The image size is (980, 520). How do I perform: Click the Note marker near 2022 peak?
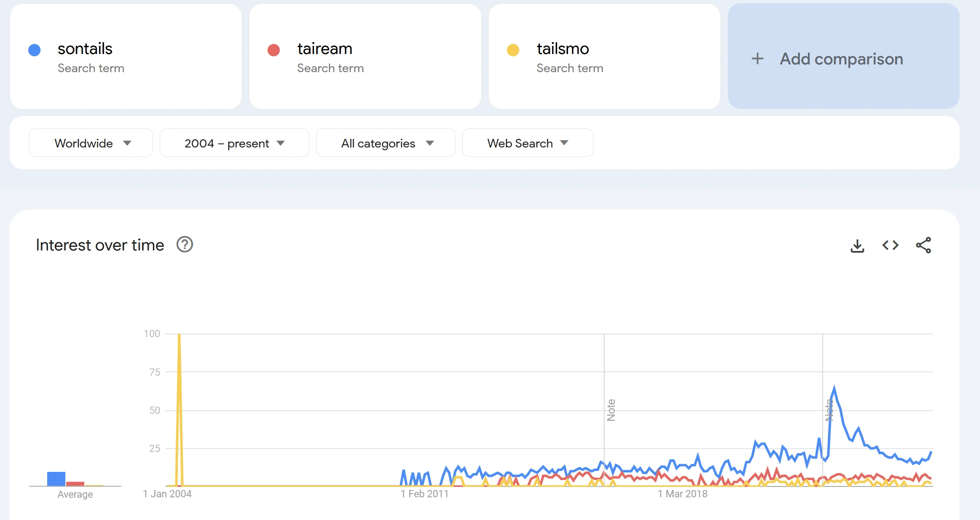(x=828, y=410)
